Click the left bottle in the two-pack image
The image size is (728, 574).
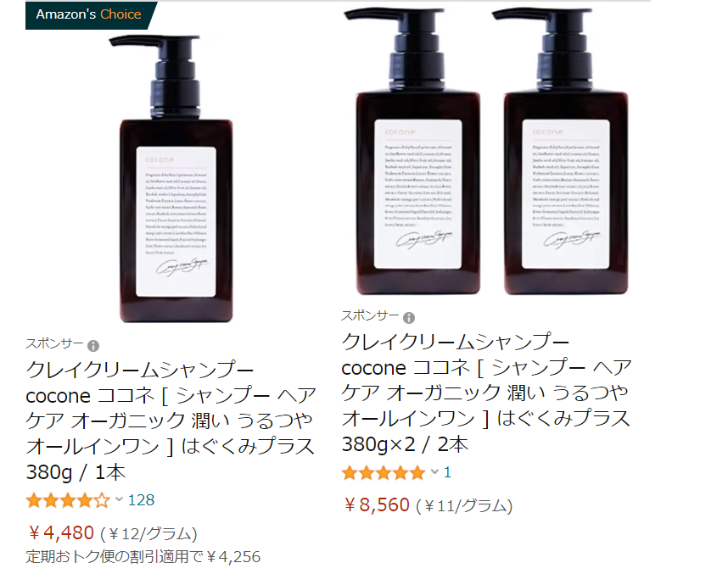coord(414,151)
